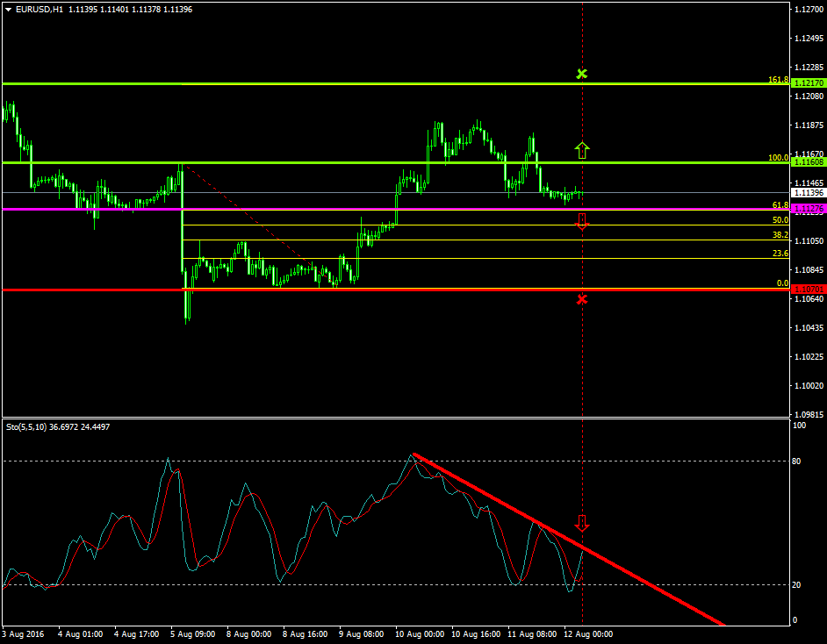The width and height of the screenshot is (827, 644).
Task: Click the Fibonacci 161.8 level label
Action: coord(778,79)
